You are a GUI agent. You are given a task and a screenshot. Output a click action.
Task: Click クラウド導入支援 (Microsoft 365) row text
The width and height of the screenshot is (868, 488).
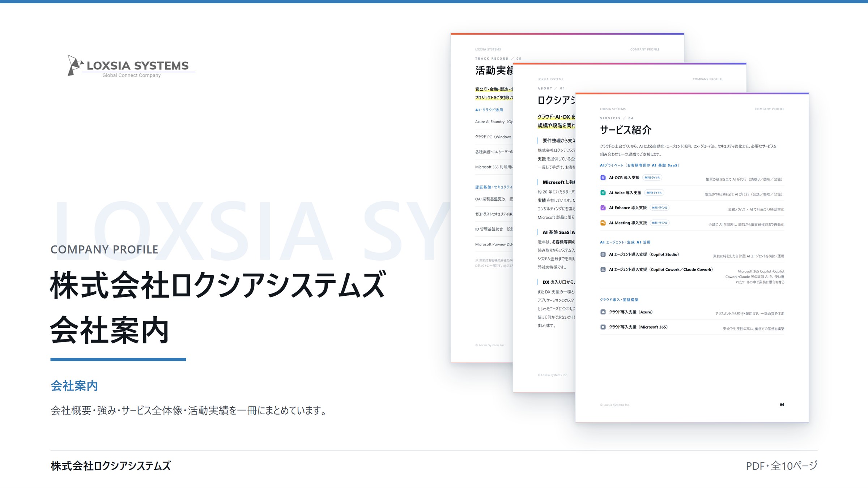point(638,327)
